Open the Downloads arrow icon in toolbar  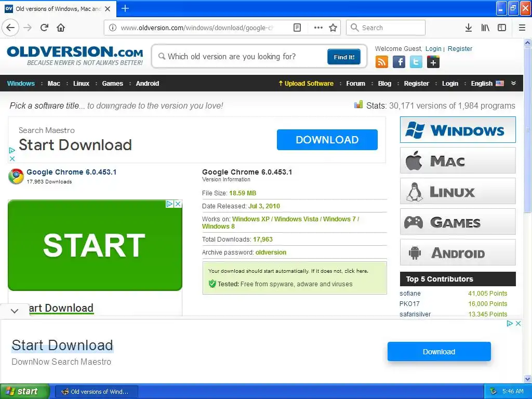click(x=469, y=28)
